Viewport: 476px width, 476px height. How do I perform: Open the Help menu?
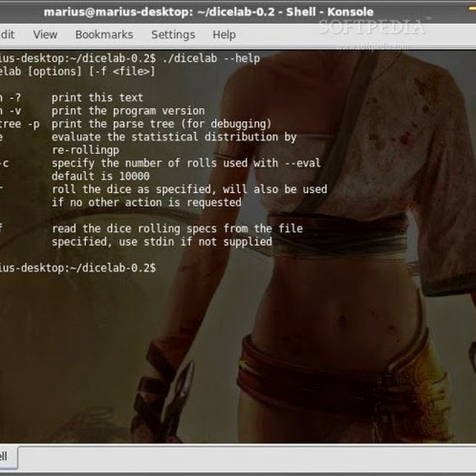tap(224, 35)
